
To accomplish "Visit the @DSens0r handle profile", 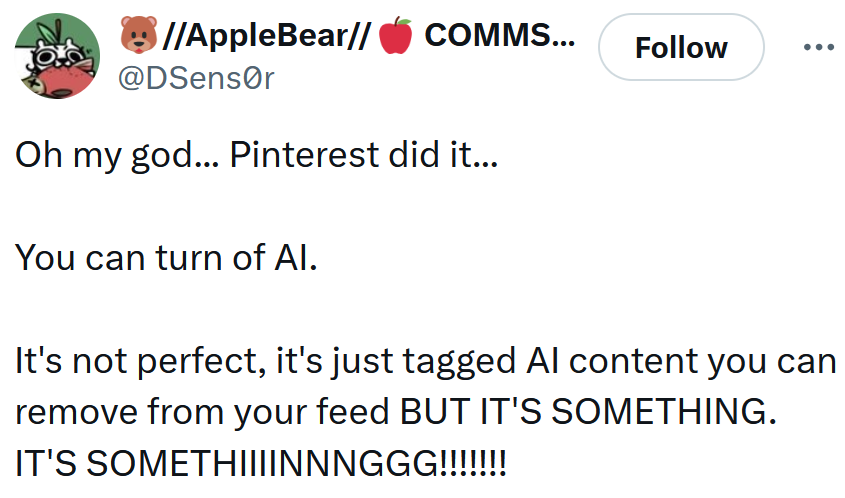I will [x=196, y=78].
